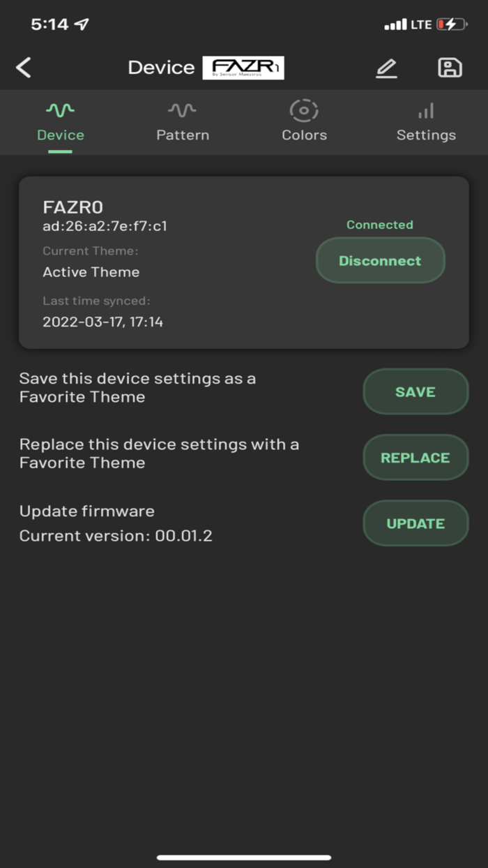Open Settings via the bar chart icon
Image resolution: width=488 pixels, height=868 pixels.
[426, 109]
